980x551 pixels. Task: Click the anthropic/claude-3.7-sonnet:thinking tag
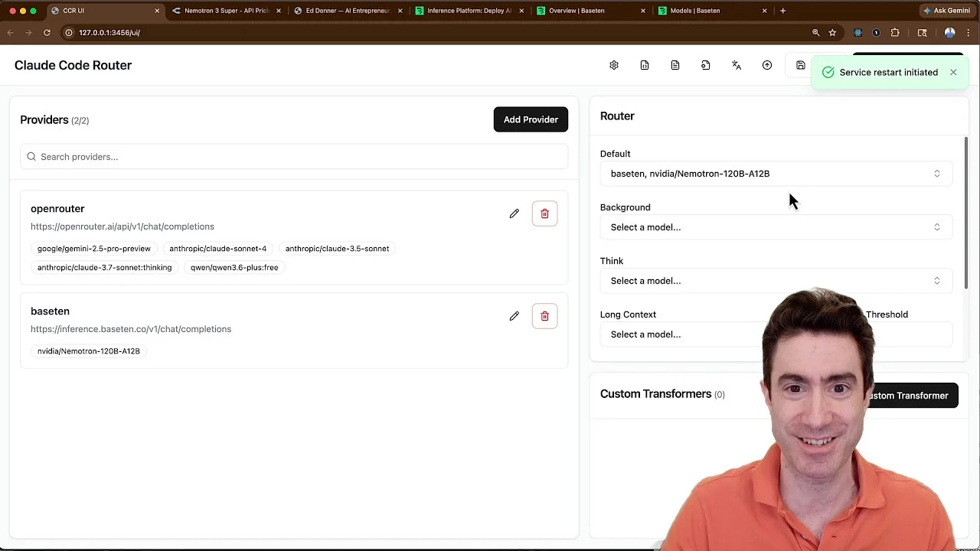(105, 268)
